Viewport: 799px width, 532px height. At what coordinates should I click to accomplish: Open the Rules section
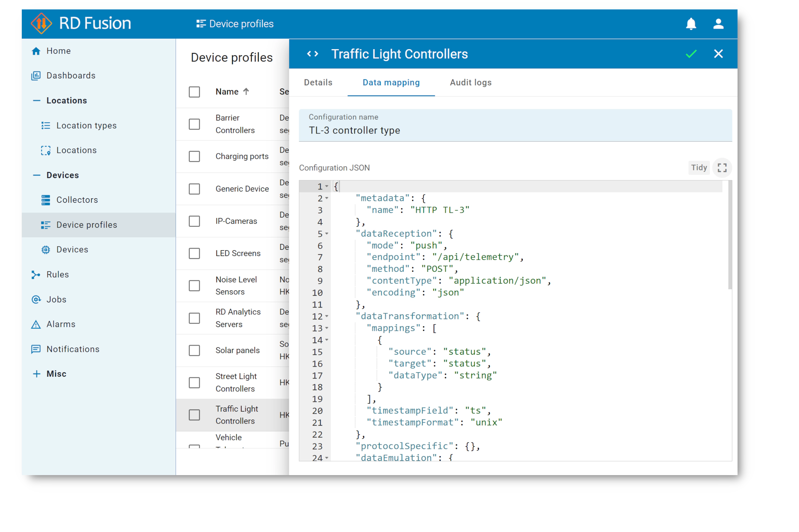click(58, 275)
